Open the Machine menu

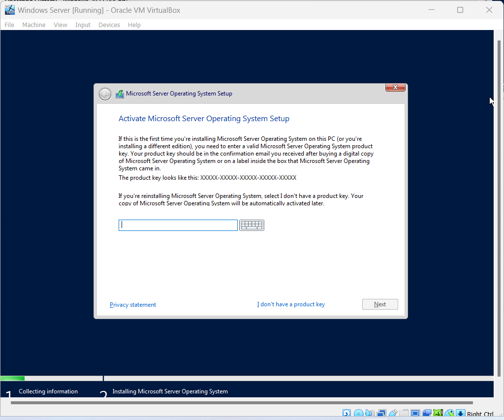(x=34, y=25)
